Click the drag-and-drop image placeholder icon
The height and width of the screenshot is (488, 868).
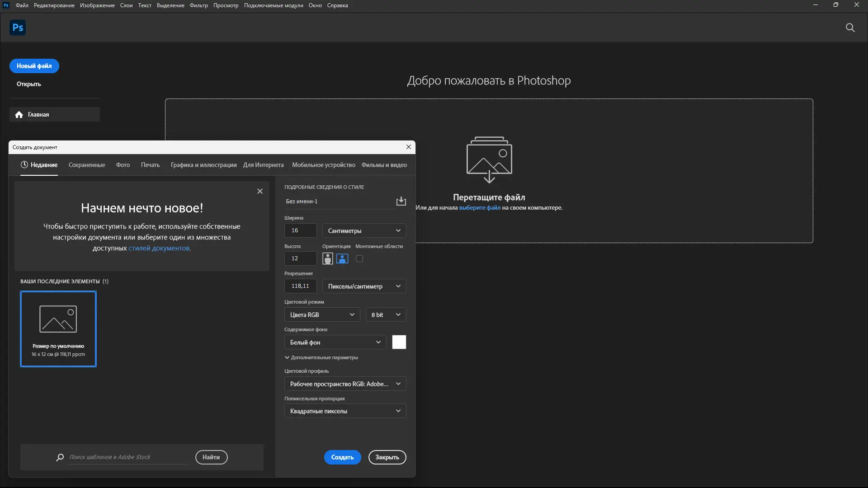pos(489,159)
